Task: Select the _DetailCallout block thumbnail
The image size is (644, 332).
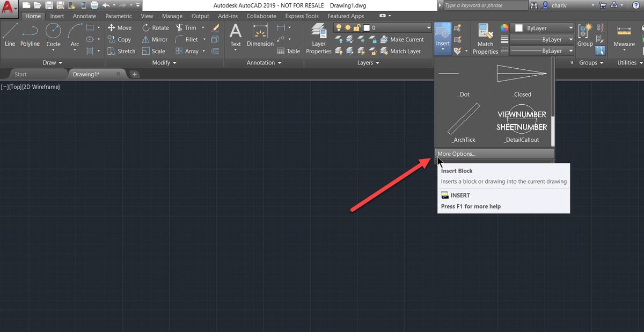Action: coord(522,122)
